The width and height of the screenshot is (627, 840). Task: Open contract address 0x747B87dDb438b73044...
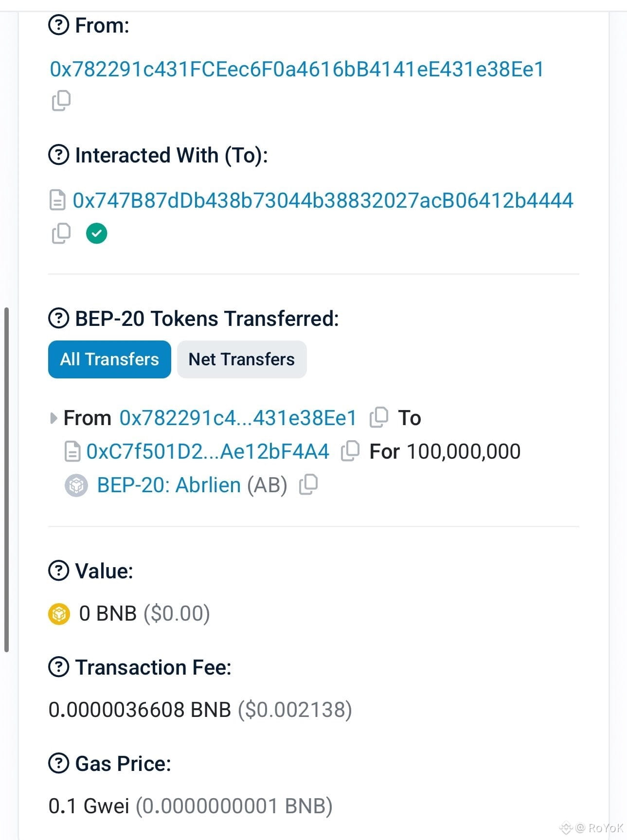pyautogui.click(x=323, y=200)
